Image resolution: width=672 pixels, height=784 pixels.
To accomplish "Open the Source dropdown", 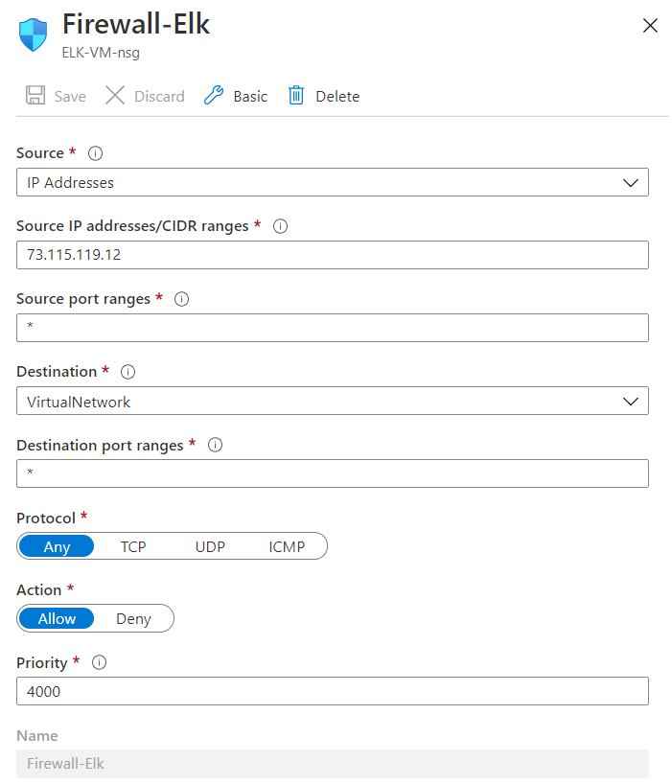I will click(x=333, y=182).
